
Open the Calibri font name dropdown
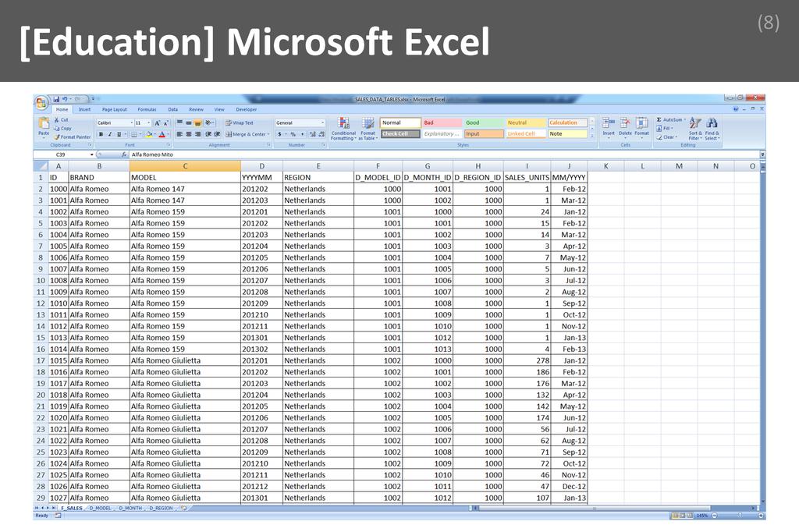click(131, 122)
